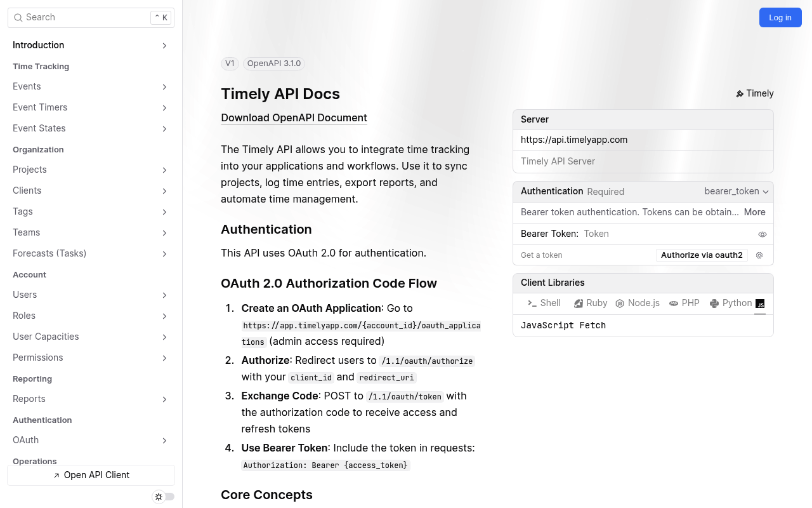Open Forecasts (Tasks) in the sidebar

click(91, 253)
